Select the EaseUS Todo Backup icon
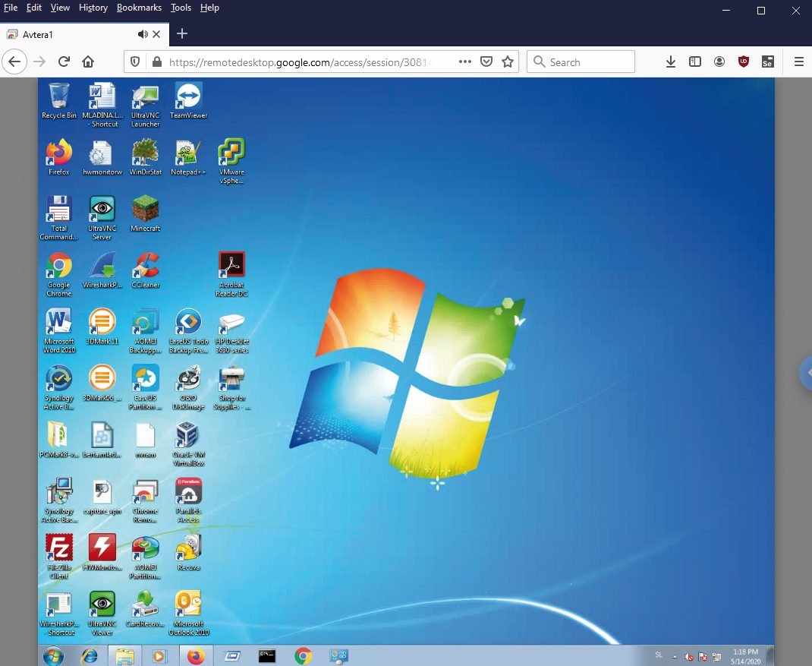 188,331
